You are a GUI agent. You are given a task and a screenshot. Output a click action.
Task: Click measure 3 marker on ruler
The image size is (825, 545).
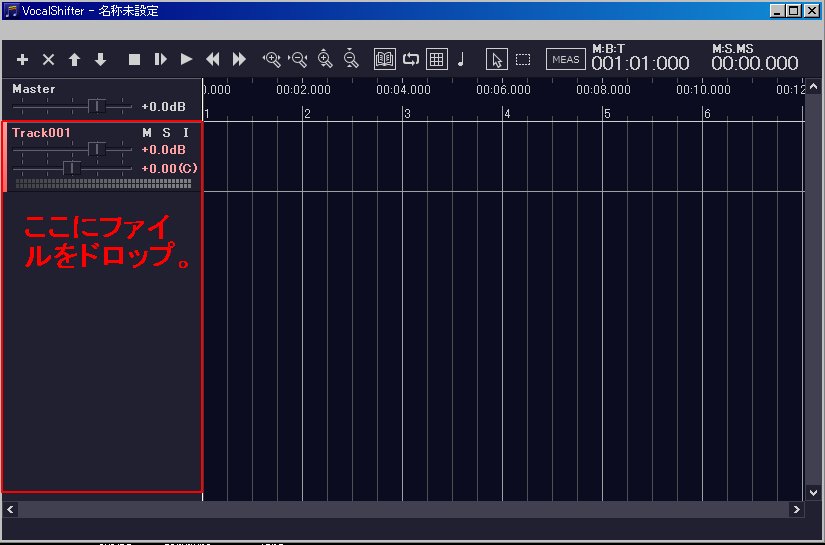407,114
